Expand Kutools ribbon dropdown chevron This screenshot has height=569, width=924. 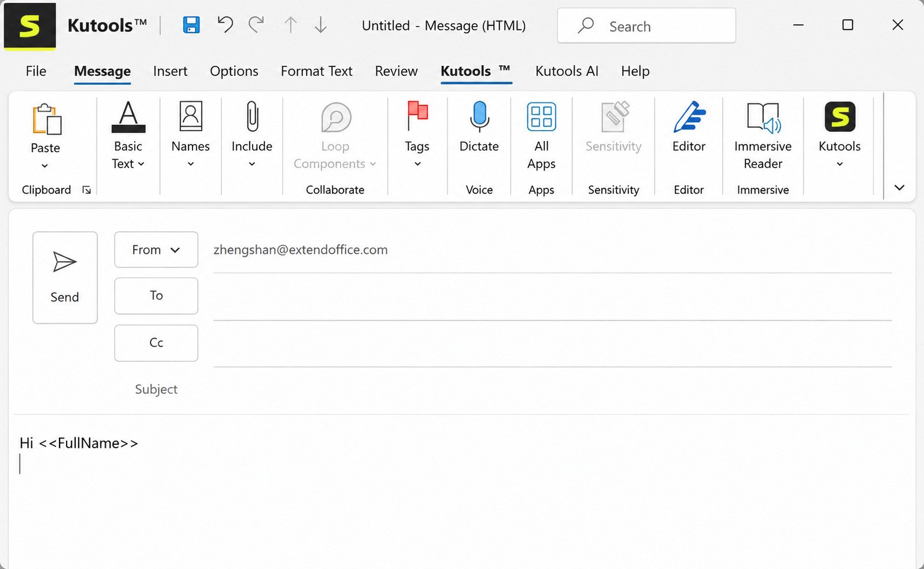tap(840, 164)
